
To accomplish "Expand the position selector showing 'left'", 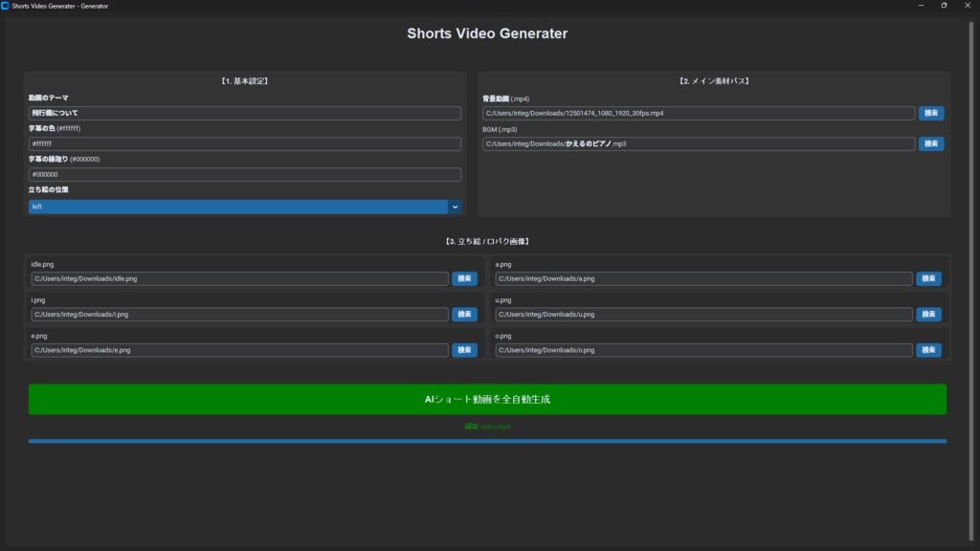I will click(245, 207).
